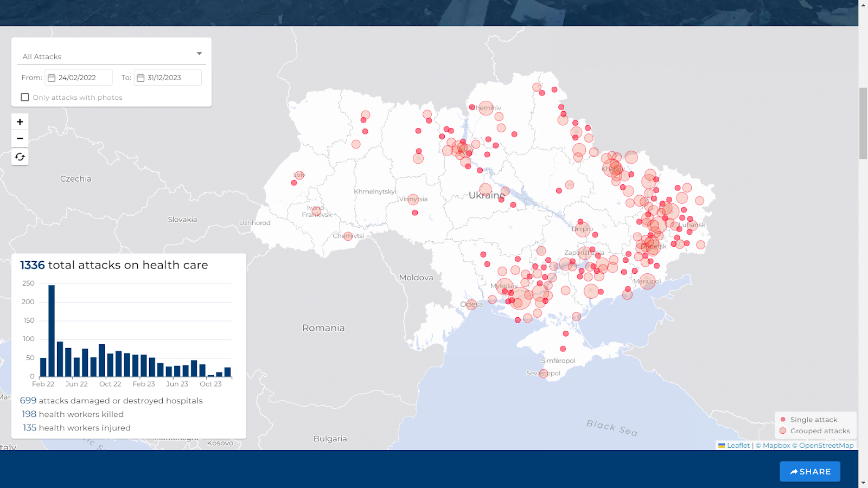The height and width of the screenshot is (488, 868).
Task: Click the Feb 22 axis label in chart
Action: point(43,384)
